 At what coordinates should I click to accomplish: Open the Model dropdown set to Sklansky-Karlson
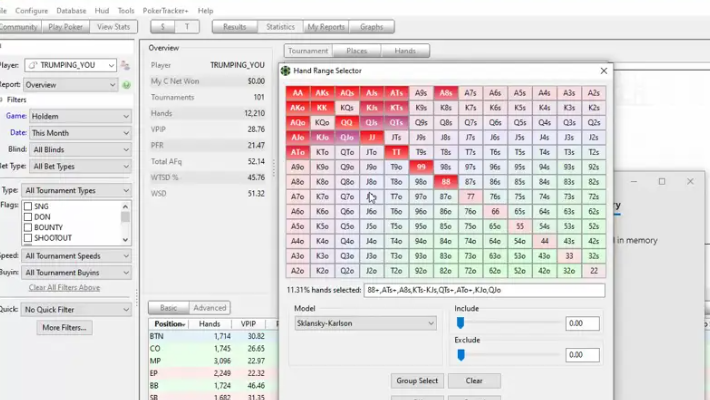[x=365, y=323]
